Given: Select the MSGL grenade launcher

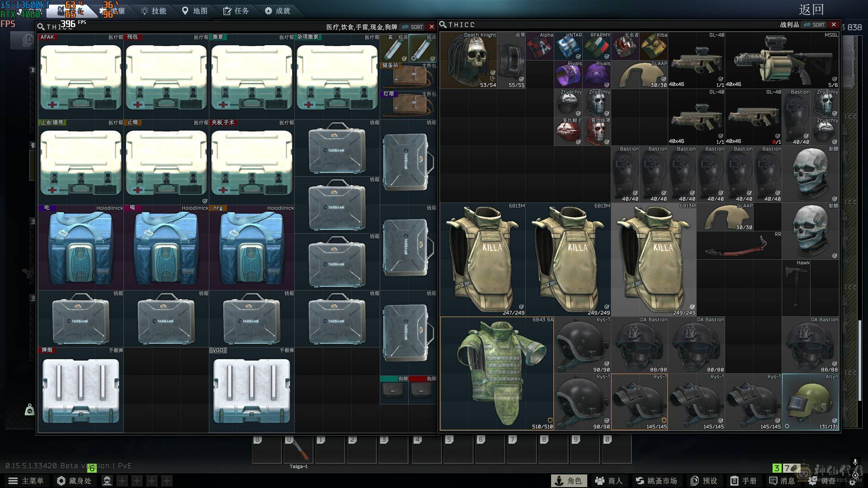Looking at the screenshot, I should point(782,60).
